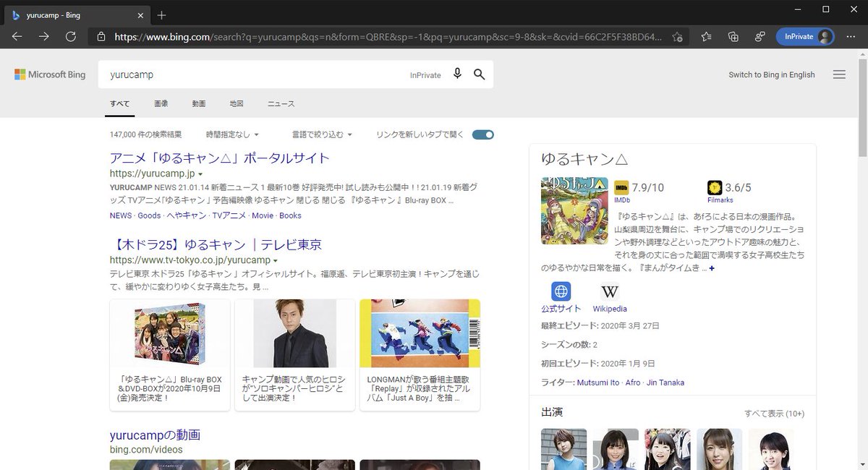Open the LONGMAN album card thumbnail

click(x=420, y=334)
